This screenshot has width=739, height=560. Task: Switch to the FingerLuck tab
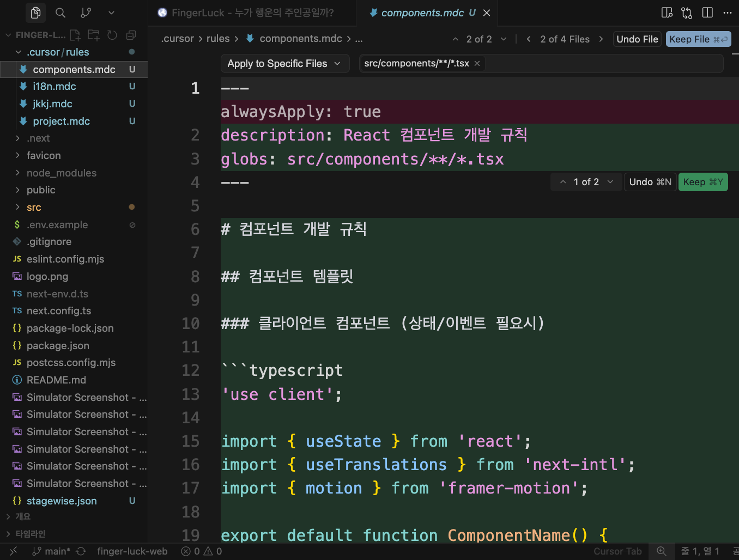pos(252,13)
